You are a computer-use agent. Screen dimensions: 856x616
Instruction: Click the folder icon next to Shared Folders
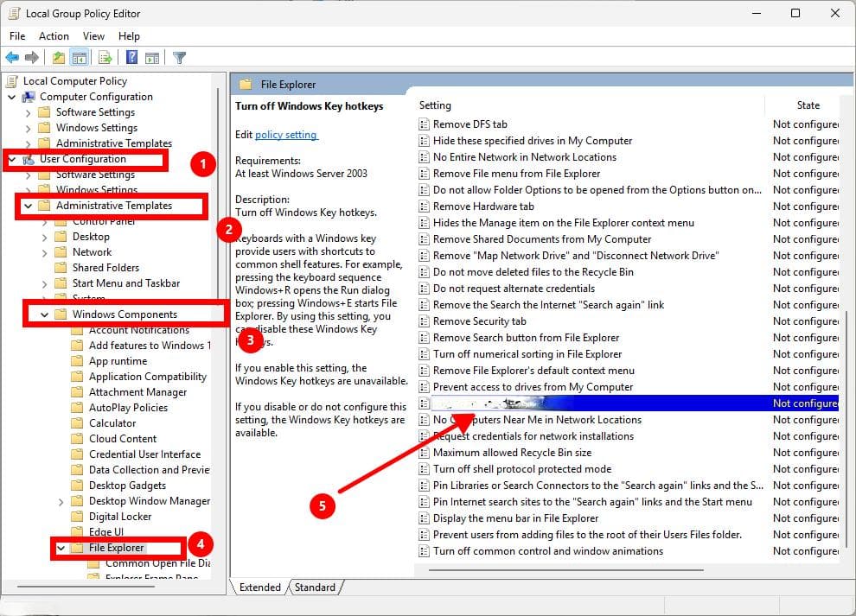pos(61,267)
